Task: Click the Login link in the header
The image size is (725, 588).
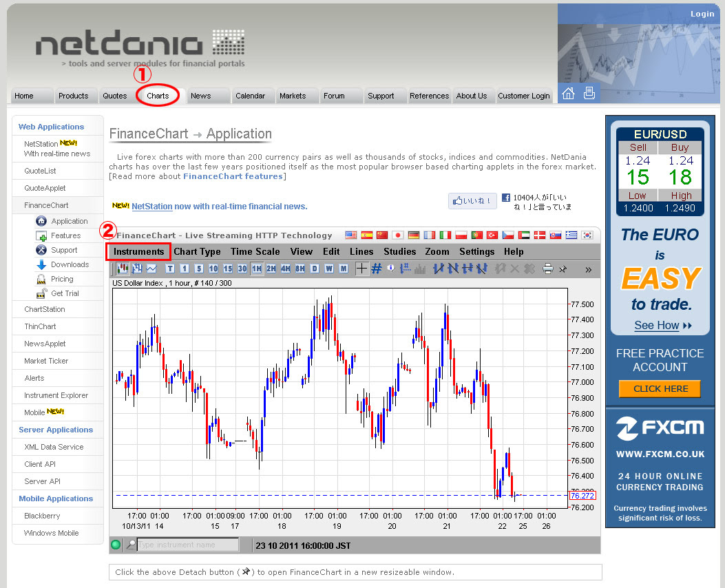Action: pos(702,14)
